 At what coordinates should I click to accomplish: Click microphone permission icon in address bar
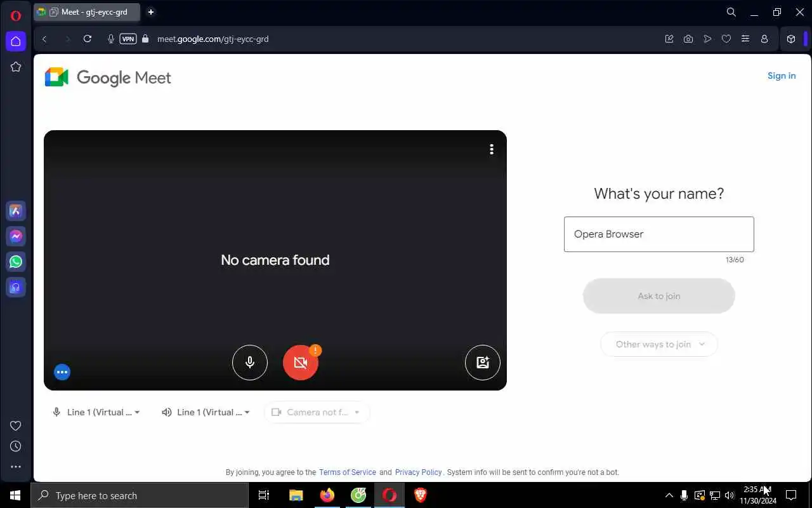coord(111,39)
